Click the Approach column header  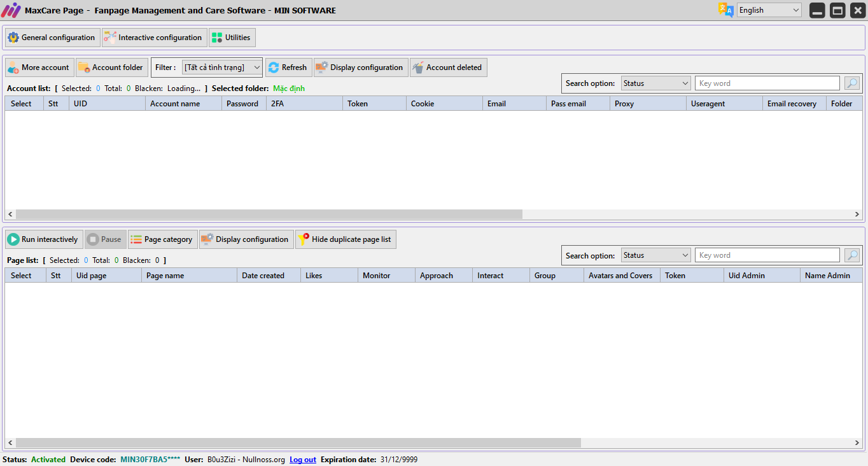point(444,276)
